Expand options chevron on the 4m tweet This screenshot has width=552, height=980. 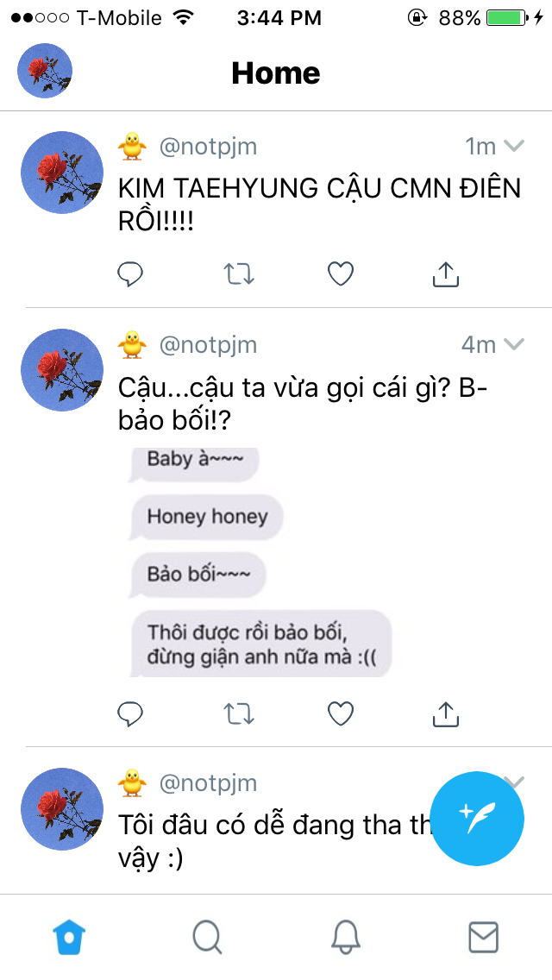514,345
